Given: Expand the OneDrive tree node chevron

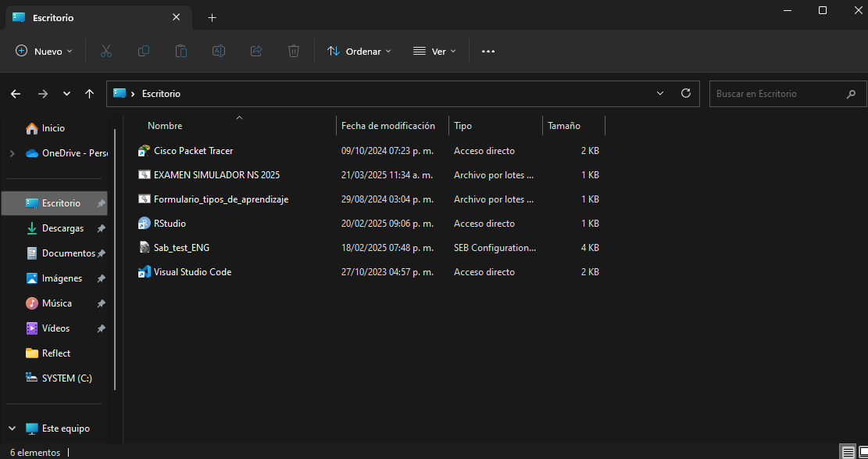Looking at the screenshot, I should (x=12, y=153).
